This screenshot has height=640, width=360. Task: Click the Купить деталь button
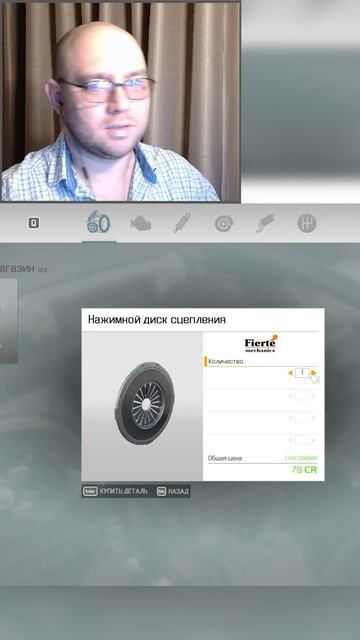(115, 491)
